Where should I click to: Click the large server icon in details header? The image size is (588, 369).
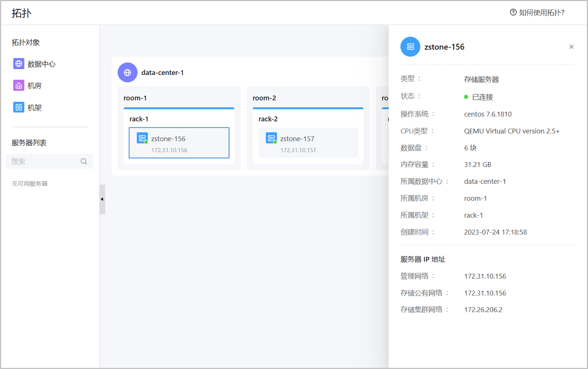[x=410, y=47]
